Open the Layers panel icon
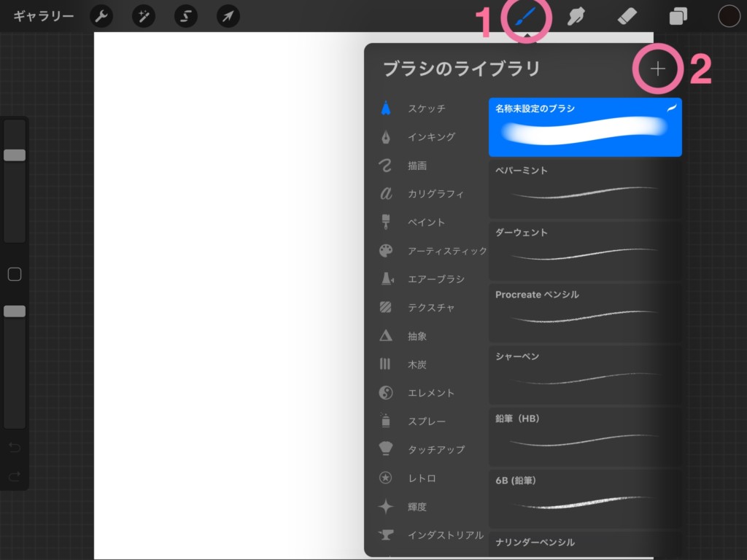The width and height of the screenshot is (747, 560). pos(678,16)
